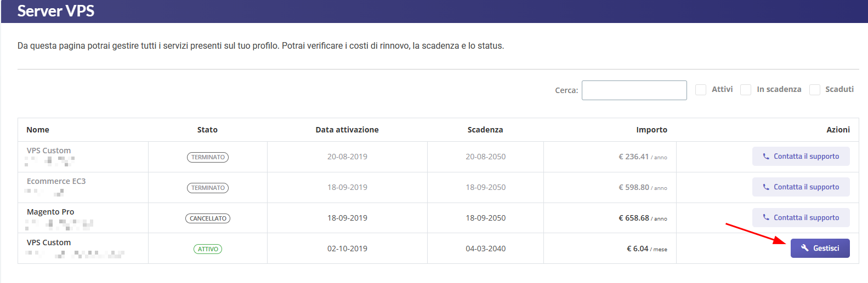
Task: Enable the In scadenza filter checkbox
Action: click(x=745, y=90)
